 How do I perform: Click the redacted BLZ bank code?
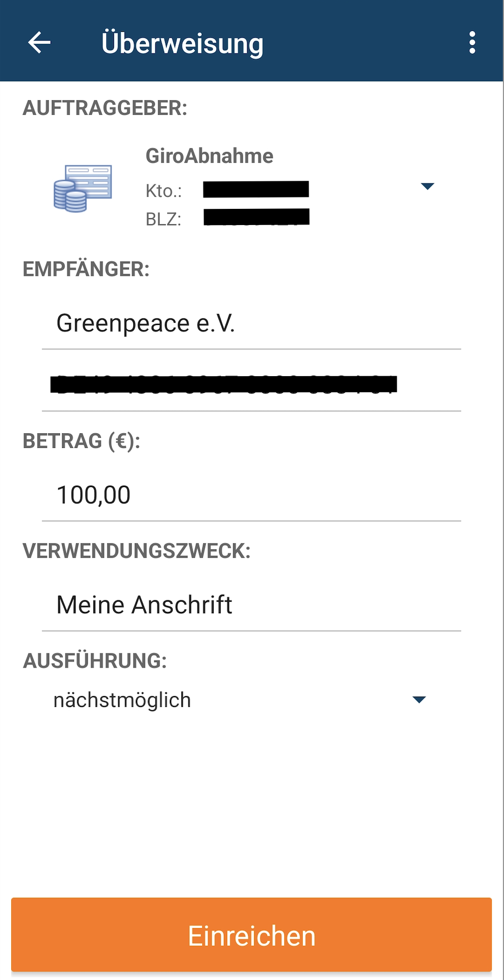[x=256, y=217]
